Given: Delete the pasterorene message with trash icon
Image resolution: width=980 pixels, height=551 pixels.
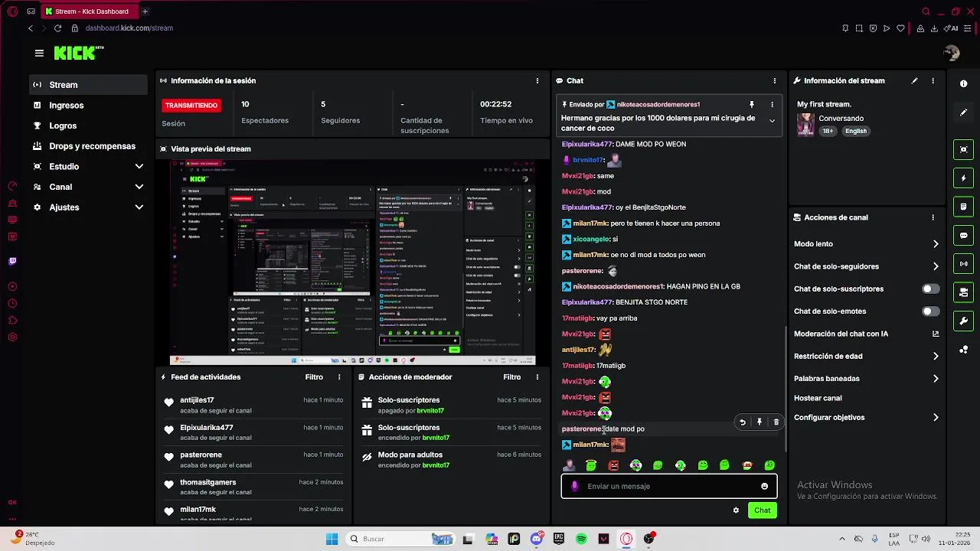Looking at the screenshot, I should (x=776, y=422).
